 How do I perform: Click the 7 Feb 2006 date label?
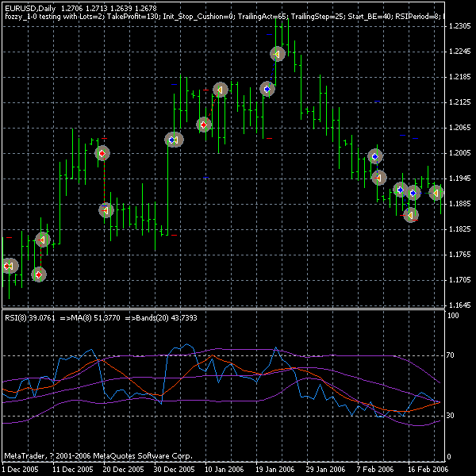coord(374,470)
